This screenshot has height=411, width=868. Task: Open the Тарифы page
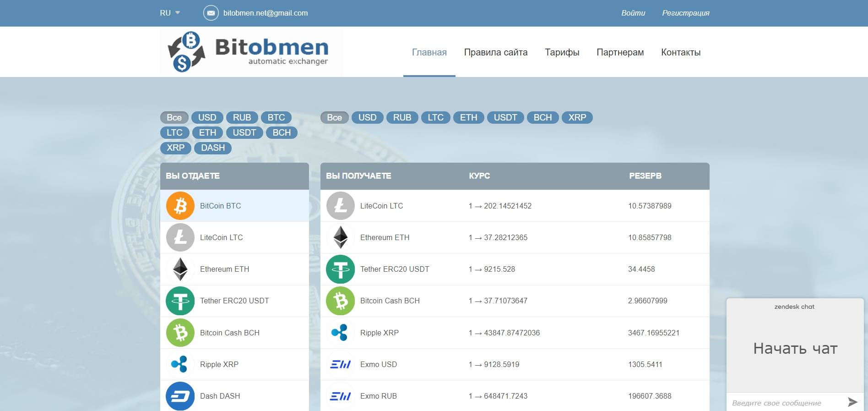(x=562, y=52)
